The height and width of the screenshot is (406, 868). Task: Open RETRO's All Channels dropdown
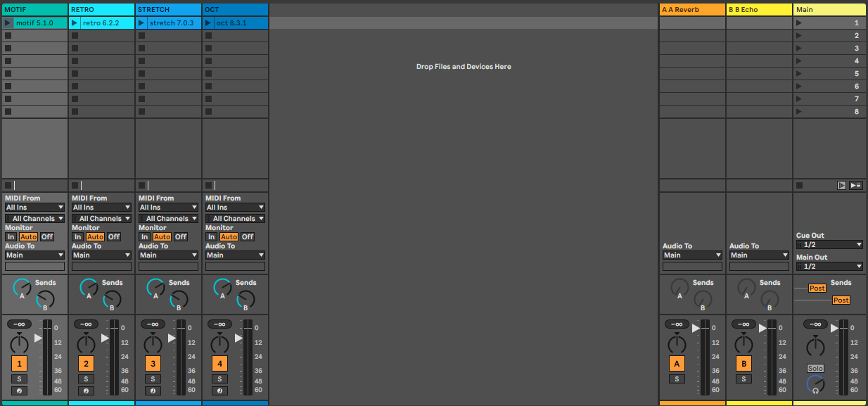click(x=101, y=219)
